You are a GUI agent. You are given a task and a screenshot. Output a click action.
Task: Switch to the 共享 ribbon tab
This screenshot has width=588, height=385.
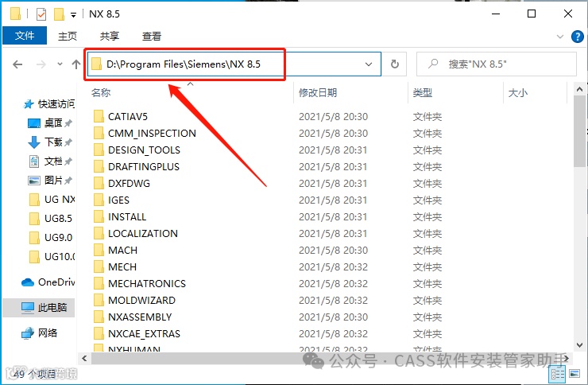click(x=110, y=36)
